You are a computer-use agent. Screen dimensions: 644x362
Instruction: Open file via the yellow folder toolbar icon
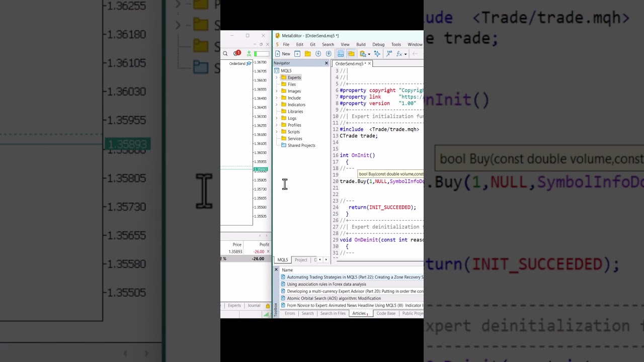coord(308,54)
